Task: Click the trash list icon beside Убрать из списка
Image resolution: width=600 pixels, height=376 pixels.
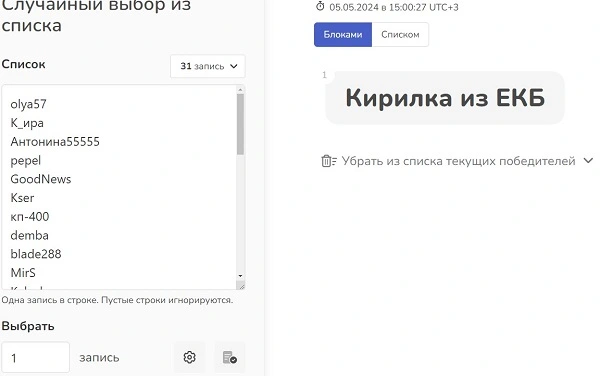Action: pos(329,161)
